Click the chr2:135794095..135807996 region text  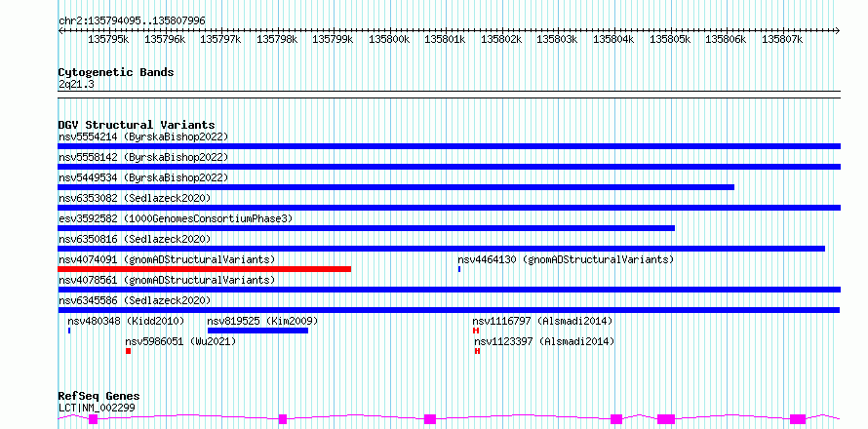pyautogui.click(x=132, y=20)
